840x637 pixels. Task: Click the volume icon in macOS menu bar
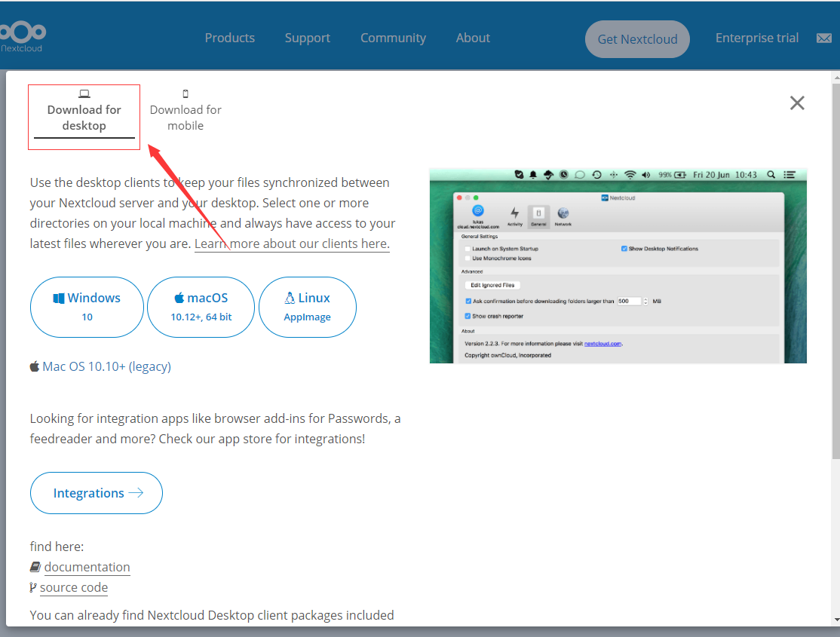(645, 175)
